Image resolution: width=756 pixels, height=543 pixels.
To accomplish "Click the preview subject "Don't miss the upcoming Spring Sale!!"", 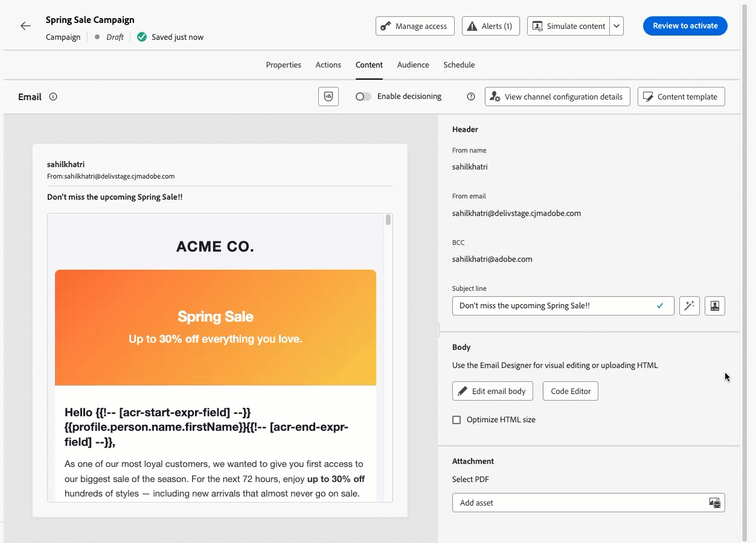I will tap(115, 197).
